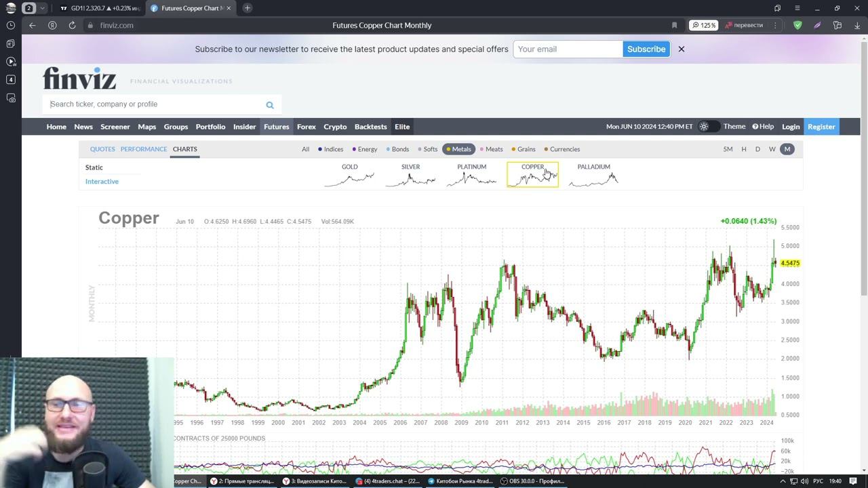The height and width of the screenshot is (488, 868).
Task: Reload the page with refresh icon
Action: pyautogui.click(x=72, y=25)
